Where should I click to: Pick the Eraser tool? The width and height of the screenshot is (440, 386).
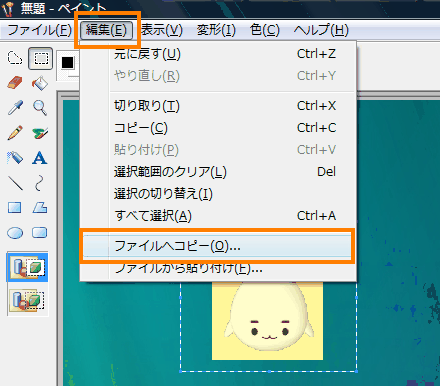point(15,83)
